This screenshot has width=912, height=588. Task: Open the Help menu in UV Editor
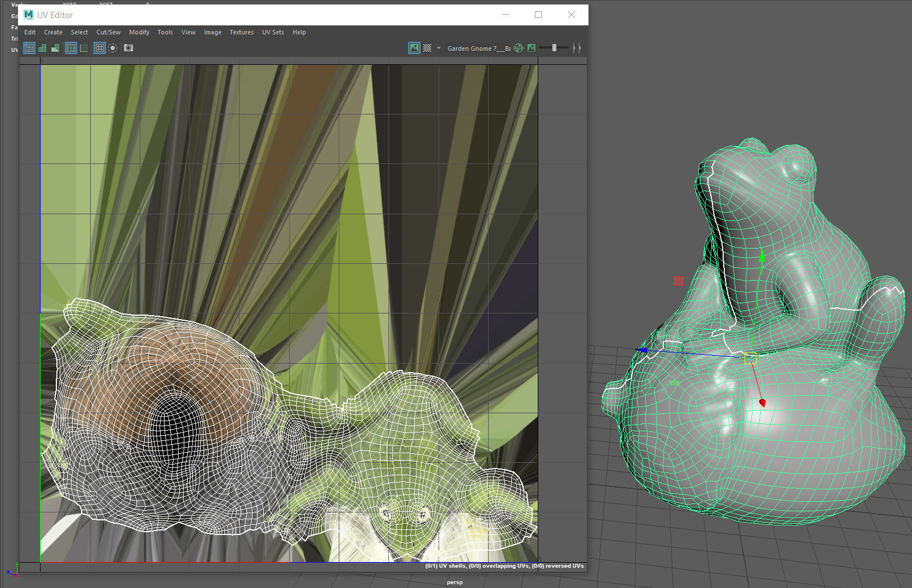tap(299, 32)
